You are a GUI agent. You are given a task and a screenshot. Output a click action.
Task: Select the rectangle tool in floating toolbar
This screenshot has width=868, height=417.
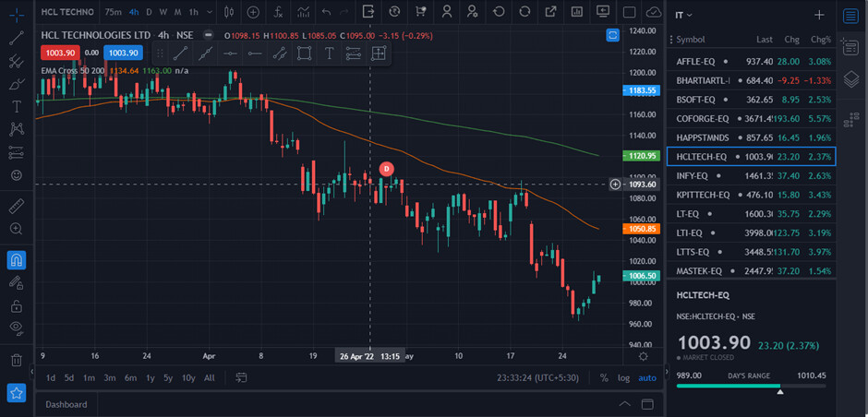pyautogui.click(x=304, y=54)
